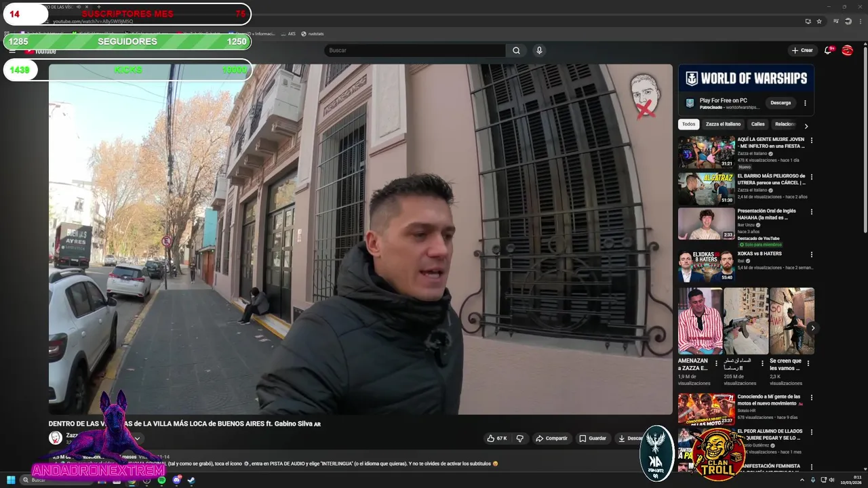Screen dimensions: 868x488
Task: Open Zazza channel avatar under video title
Action: click(55, 438)
